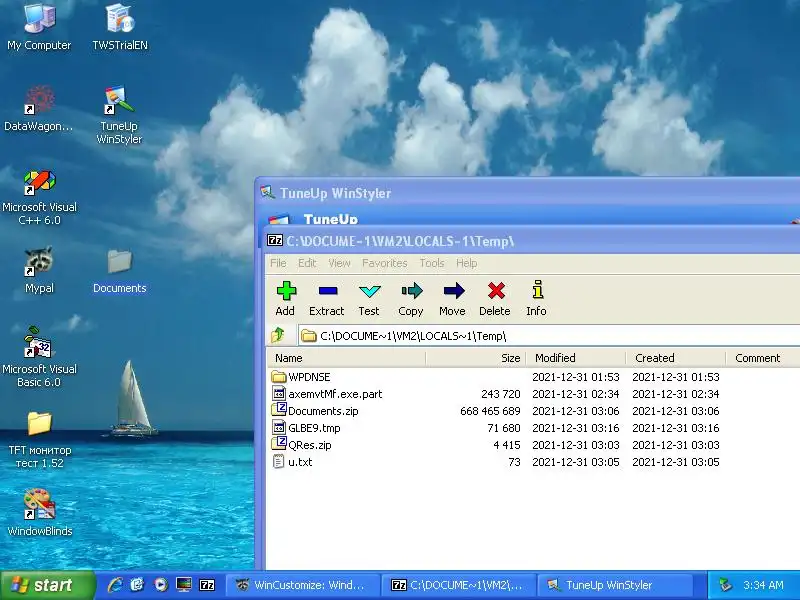Select the Documents desktop folder
800x600 pixels.
tap(119, 270)
